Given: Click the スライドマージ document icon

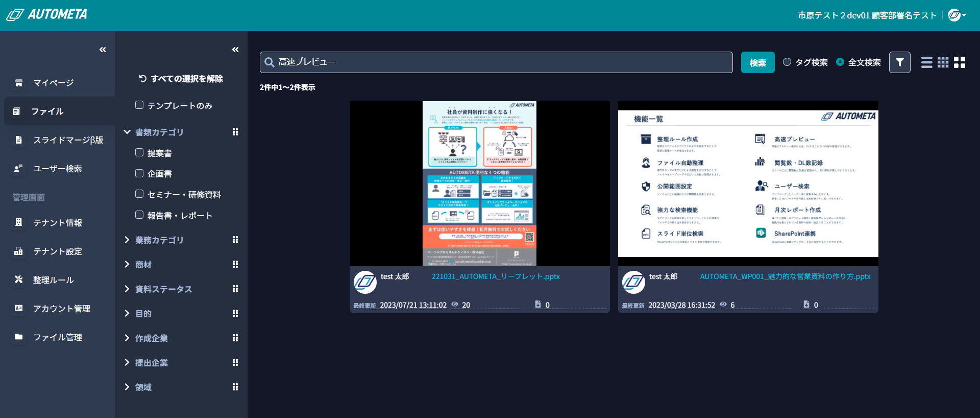Looking at the screenshot, I should [19, 140].
